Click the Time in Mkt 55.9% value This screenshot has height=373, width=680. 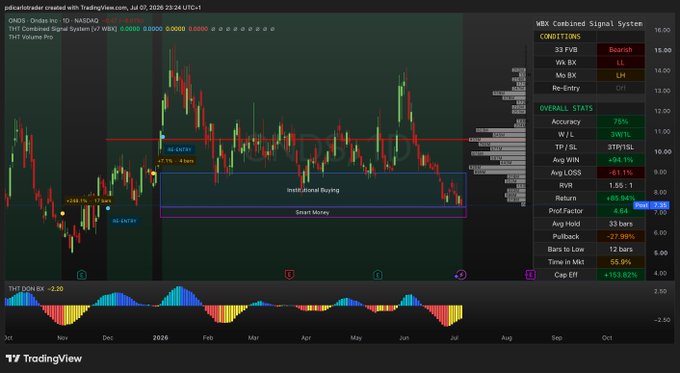(x=621, y=262)
